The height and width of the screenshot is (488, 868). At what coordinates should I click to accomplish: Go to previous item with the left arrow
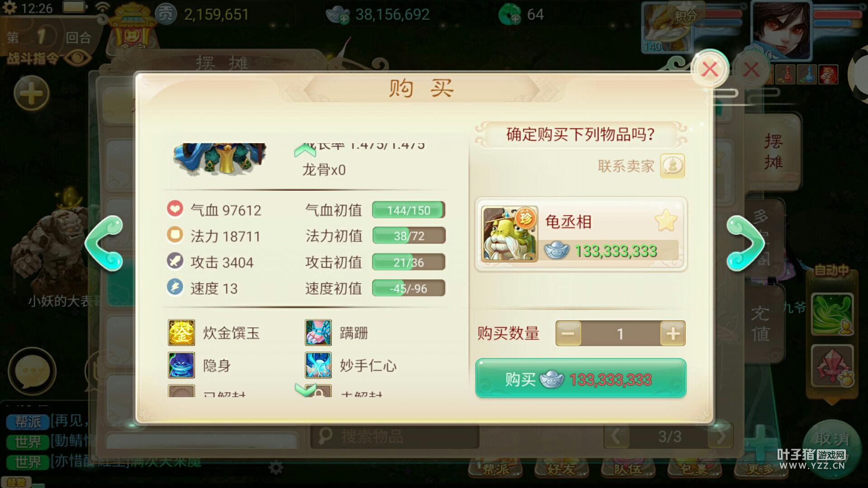click(x=104, y=243)
